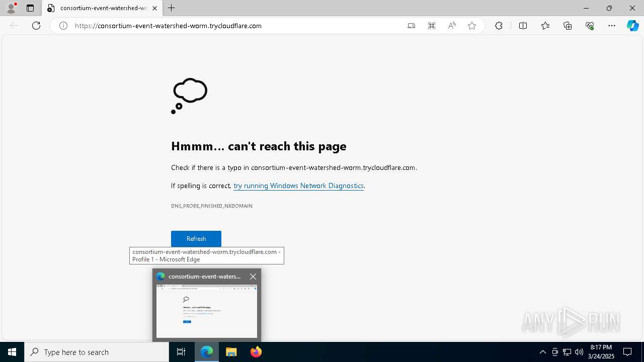Screen dimensions: 644x362
Task: Open the Collections icon
Action: [568, 26]
